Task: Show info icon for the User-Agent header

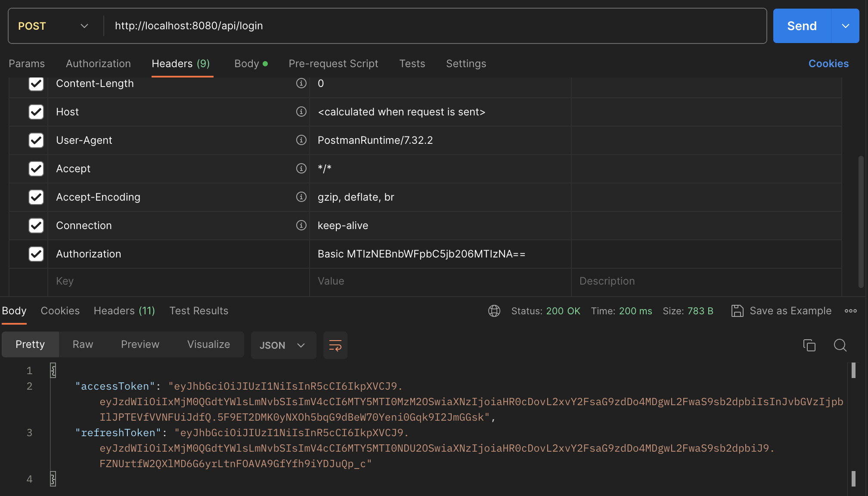Action: (301, 140)
